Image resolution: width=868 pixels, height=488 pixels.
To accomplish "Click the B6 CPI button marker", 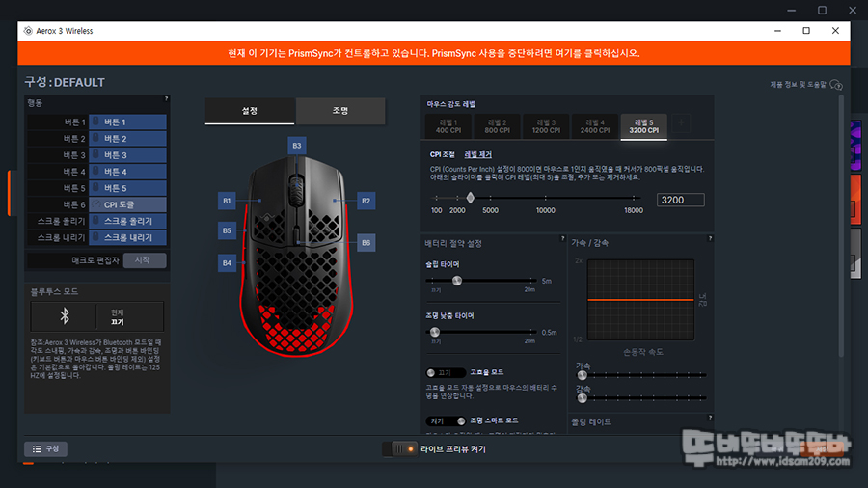I will pos(366,242).
